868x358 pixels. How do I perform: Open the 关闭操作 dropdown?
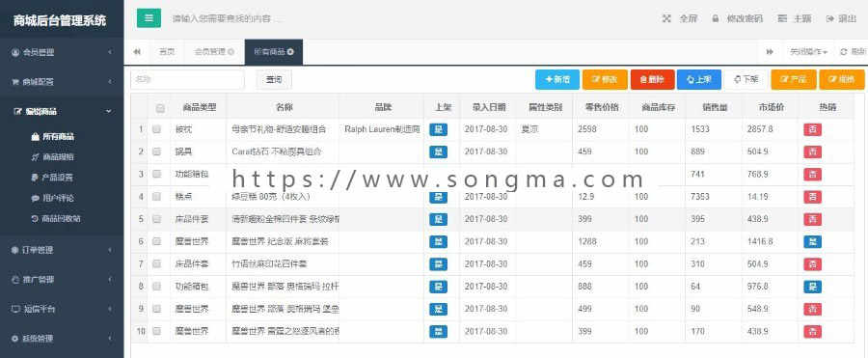point(808,51)
